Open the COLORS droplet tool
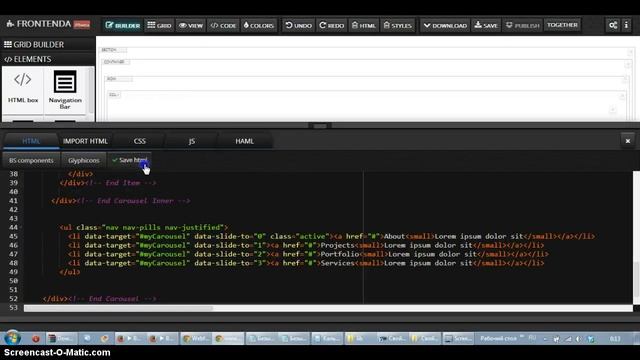Image resolution: width=640 pixels, height=360 pixels. pyautogui.click(x=259, y=25)
